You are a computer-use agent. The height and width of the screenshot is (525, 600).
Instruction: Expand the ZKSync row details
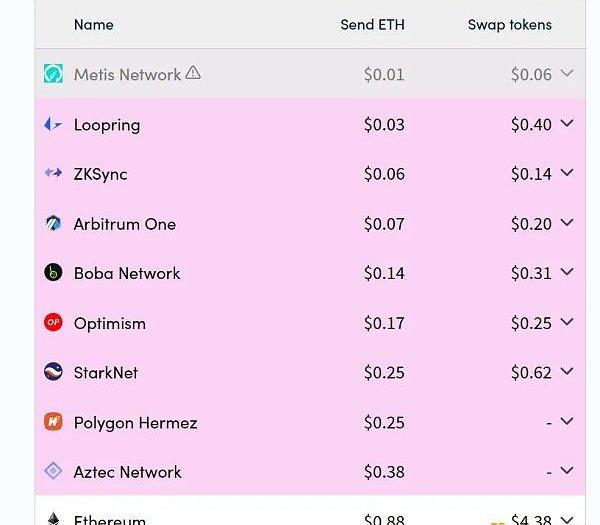click(567, 173)
